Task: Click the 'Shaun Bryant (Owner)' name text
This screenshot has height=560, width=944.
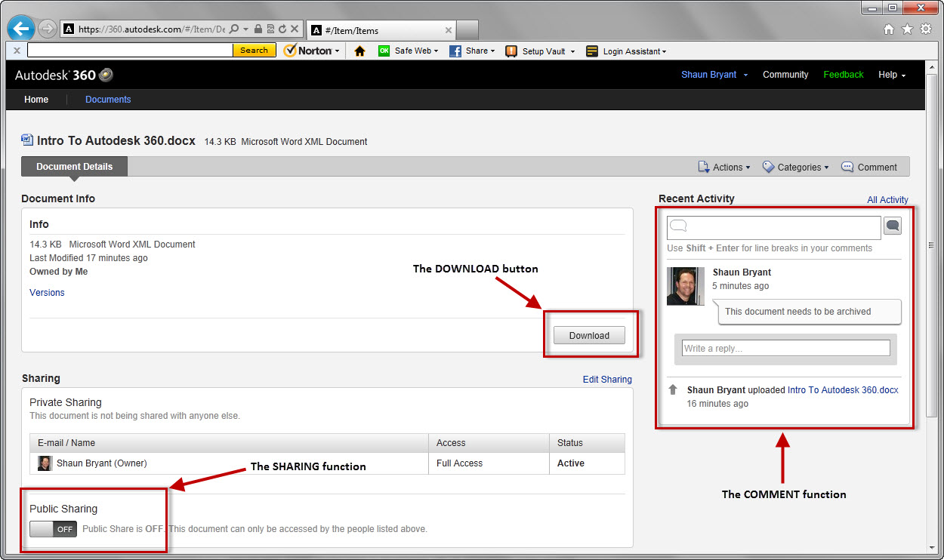Action: [102, 463]
